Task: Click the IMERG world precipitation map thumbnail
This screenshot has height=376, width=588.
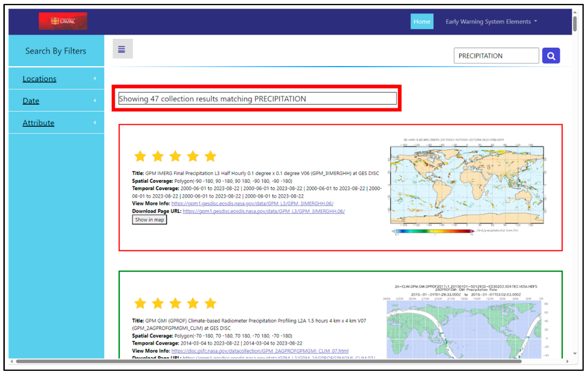Action: (467, 185)
